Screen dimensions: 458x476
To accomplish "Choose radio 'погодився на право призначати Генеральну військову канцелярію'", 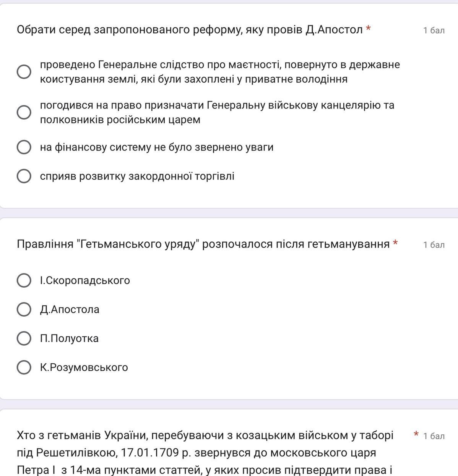I will pyautogui.click(x=24, y=112).
